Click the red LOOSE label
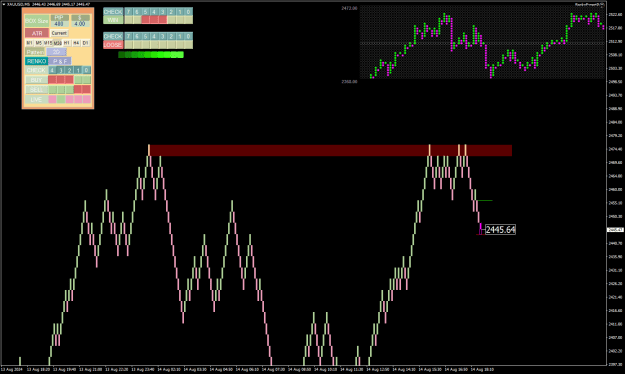This screenshot has height=374, width=625. pos(113,45)
